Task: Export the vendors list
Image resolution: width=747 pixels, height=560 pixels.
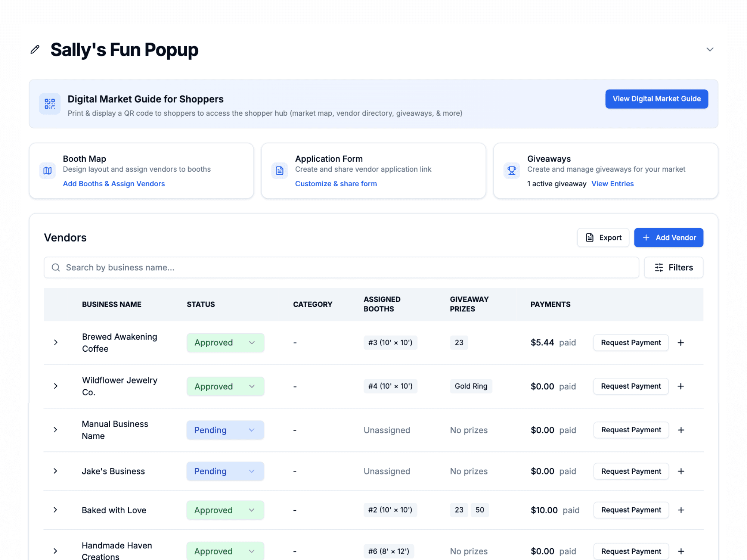Action: pos(603,237)
